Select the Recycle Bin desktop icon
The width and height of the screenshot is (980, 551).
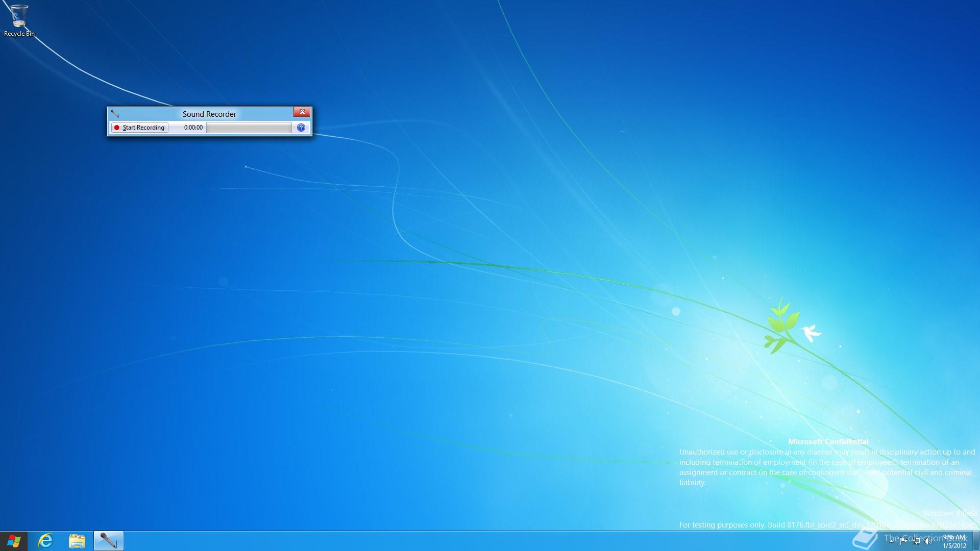click(19, 20)
